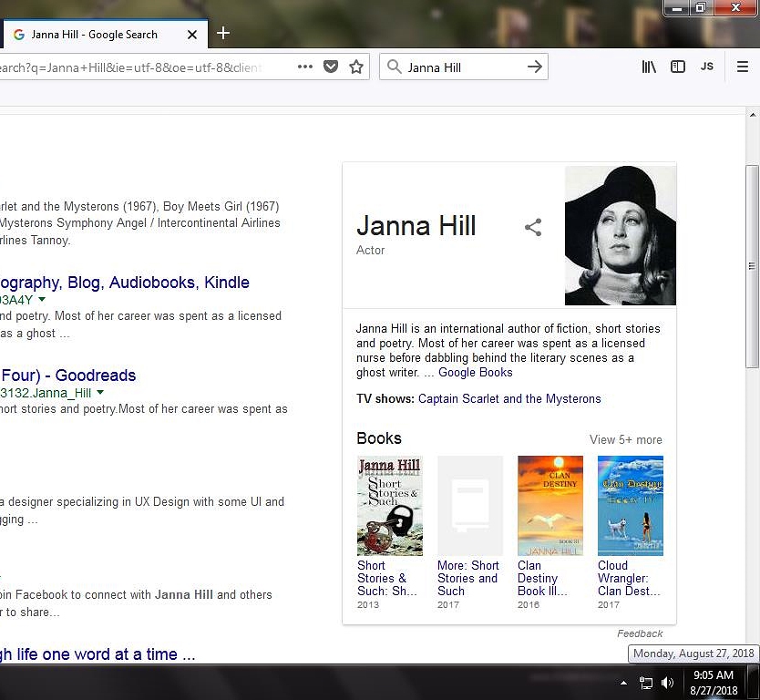Bookmark this page with the star icon
Viewport: 760px width, 700px height.
pos(355,67)
